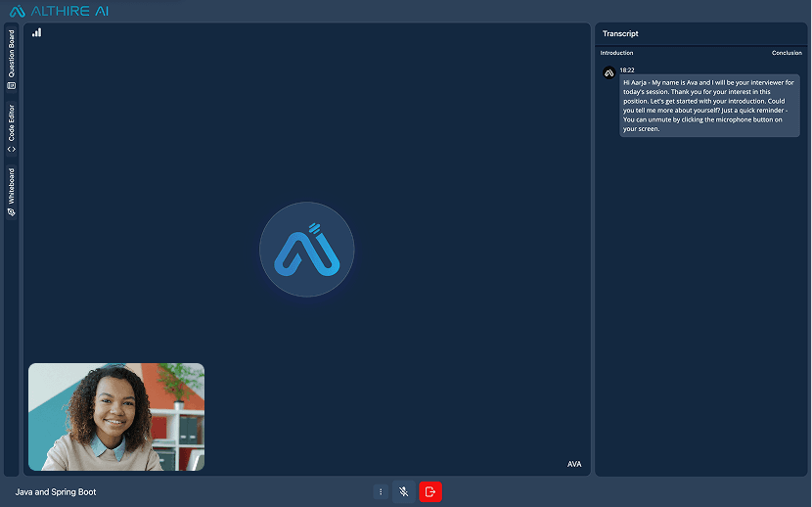Select Ava's greeting message in the transcript

click(x=709, y=106)
